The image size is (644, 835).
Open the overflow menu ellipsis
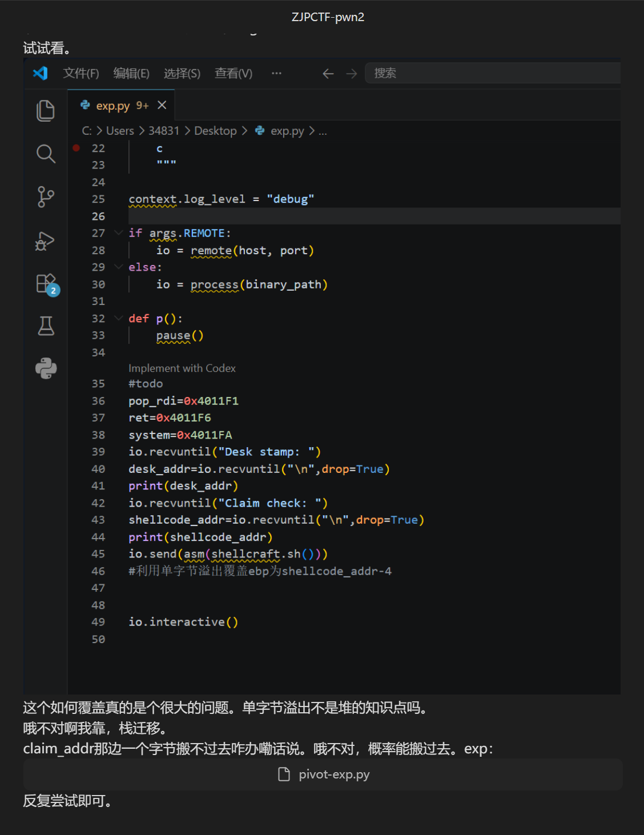coord(276,73)
